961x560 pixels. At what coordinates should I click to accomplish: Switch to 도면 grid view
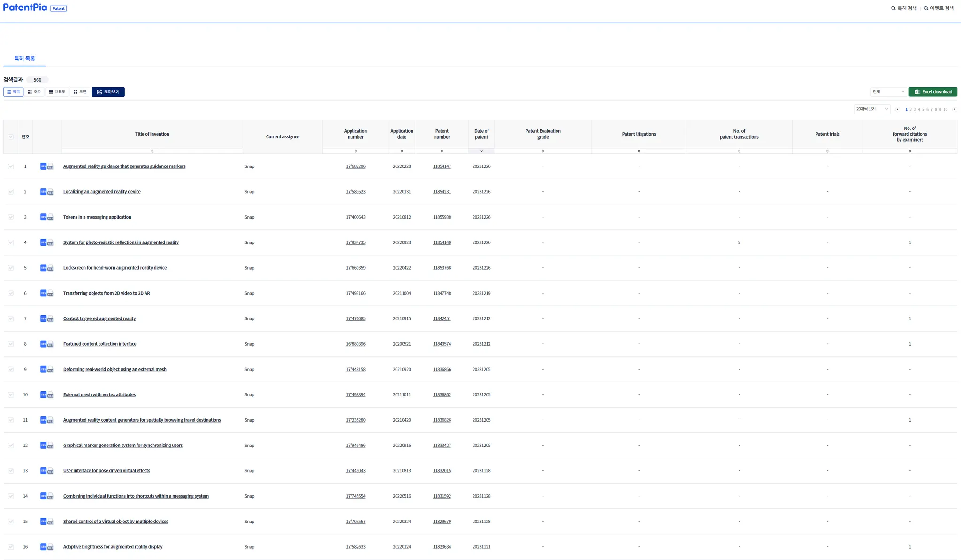tap(80, 92)
